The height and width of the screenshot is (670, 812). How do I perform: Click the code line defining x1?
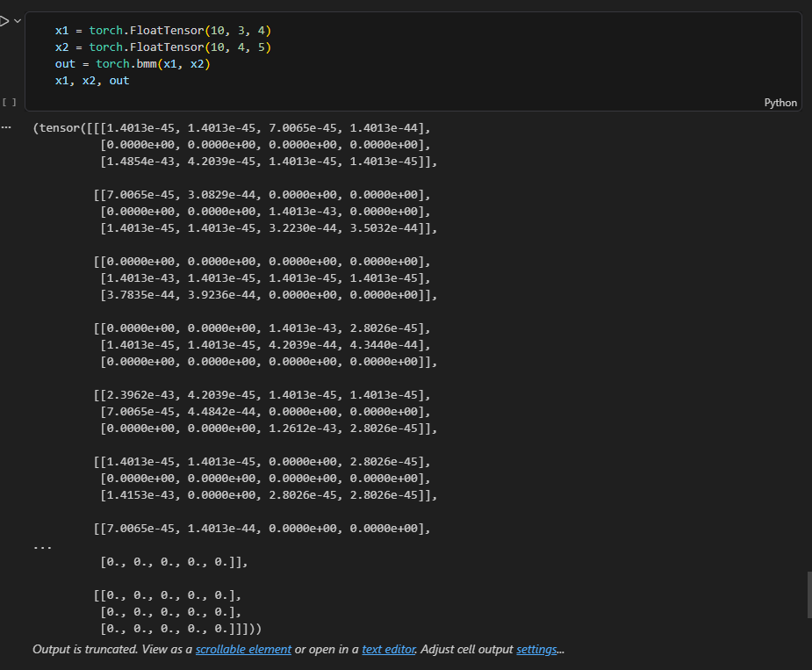click(x=163, y=31)
